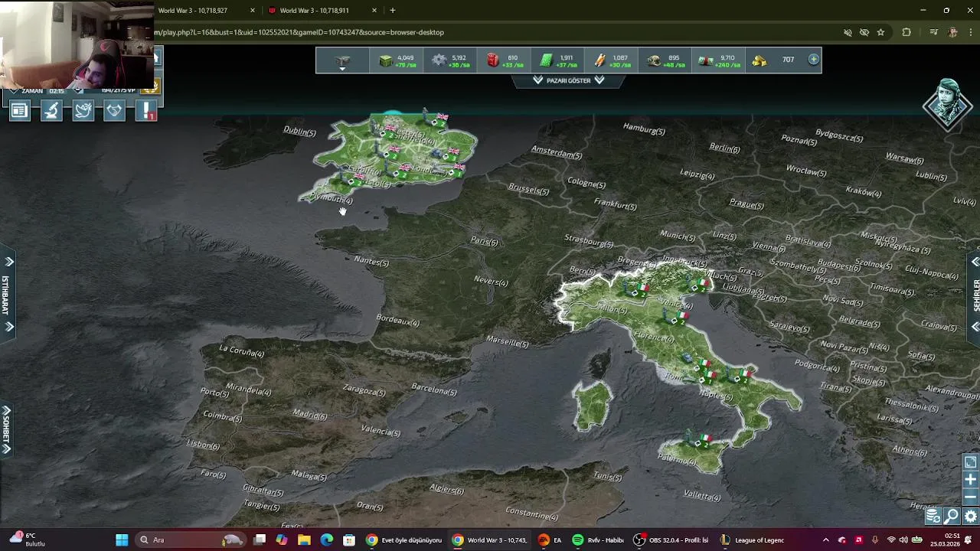Expand the SOHBET chat panel top arrow
Viewport: 980px width, 551px height.
click(6, 410)
